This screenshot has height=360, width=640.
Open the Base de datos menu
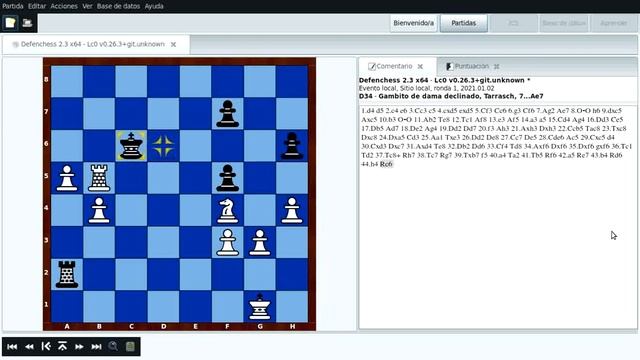point(118,6)
